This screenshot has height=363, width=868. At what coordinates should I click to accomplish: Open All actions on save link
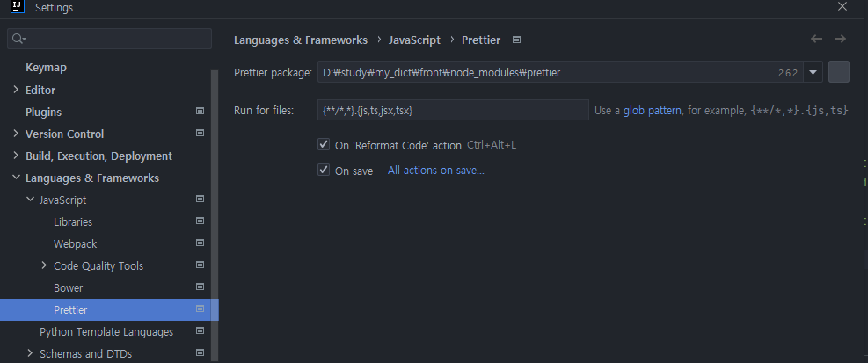point(435,171)
